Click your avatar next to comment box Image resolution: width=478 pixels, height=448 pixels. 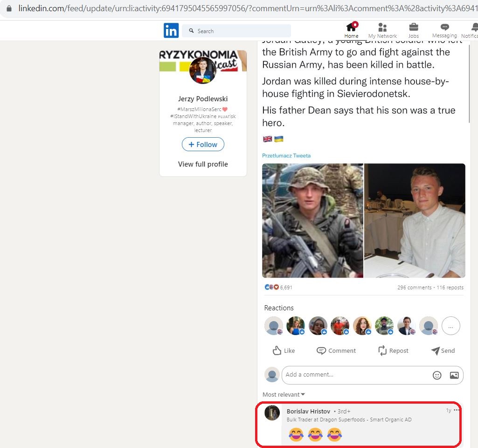[272, 375]
